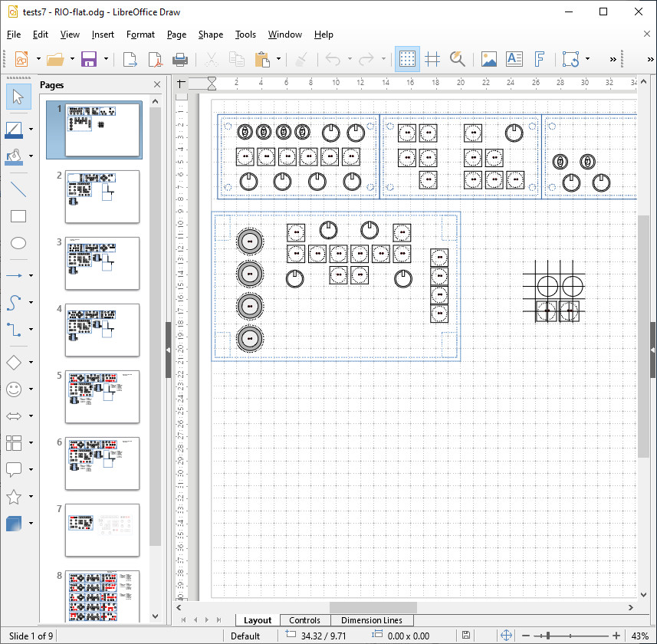Image resolution: width=657 pixels, height=644 pixels.
Task: Click the Insert Image icon
Action: [488, 59]
